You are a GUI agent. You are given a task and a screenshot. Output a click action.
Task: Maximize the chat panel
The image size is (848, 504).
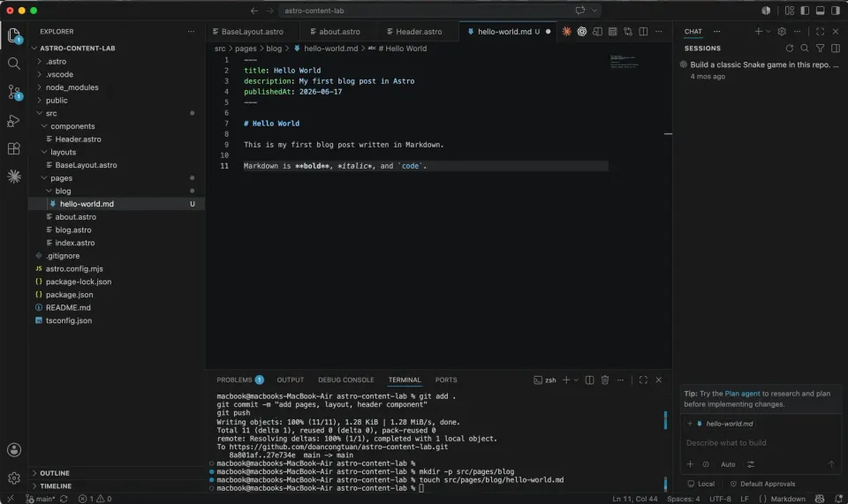[x=821, y=31]
